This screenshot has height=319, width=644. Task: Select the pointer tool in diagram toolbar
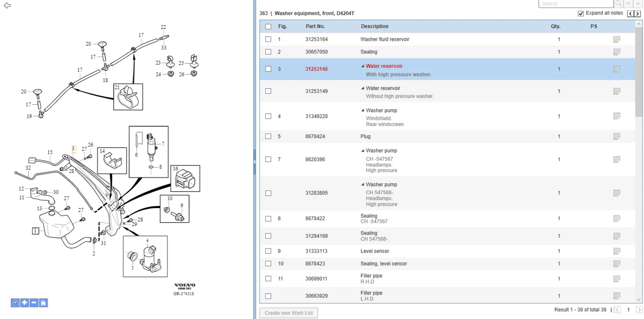[15, 303]
